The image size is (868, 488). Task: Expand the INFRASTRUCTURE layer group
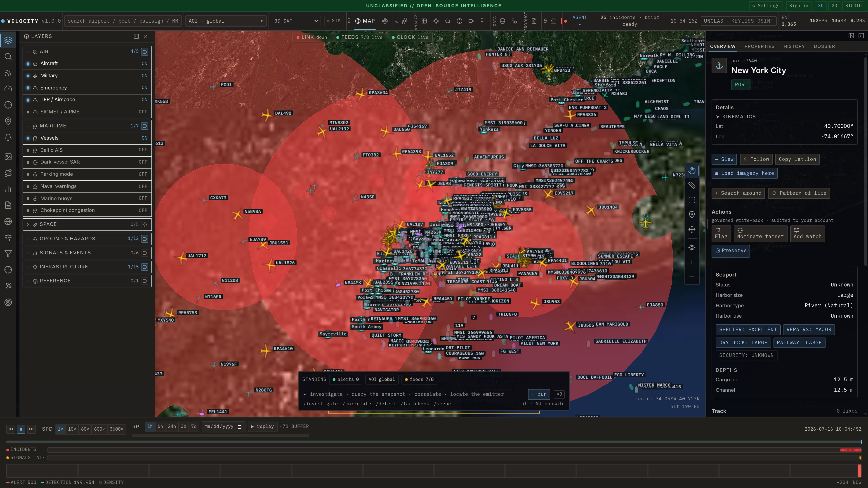coord(28,267)
